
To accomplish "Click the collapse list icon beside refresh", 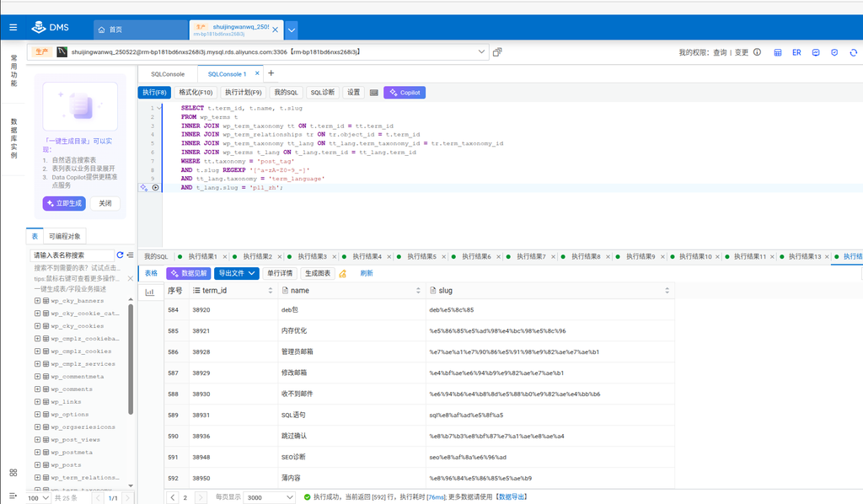I will [x=130, y=255].
